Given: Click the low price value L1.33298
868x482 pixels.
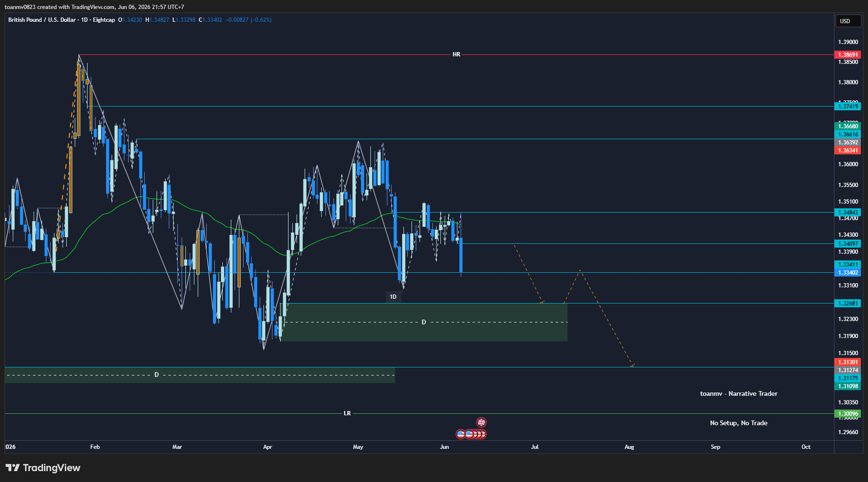Looking at the screenshot, I should (x=184, y=20).
